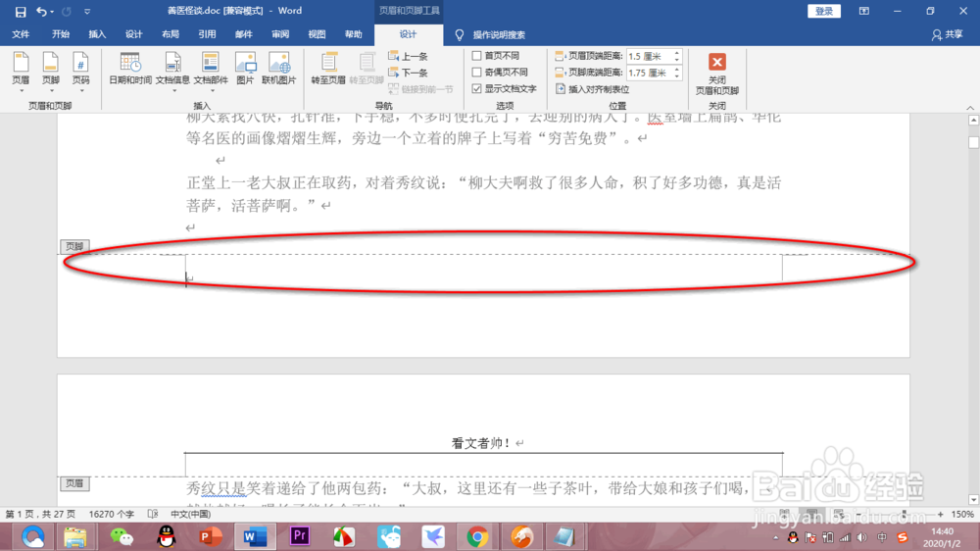Viewport: 980px width, 551px height.
Task: Open PowerPoint from the taskbar
Action: (211, 536)
